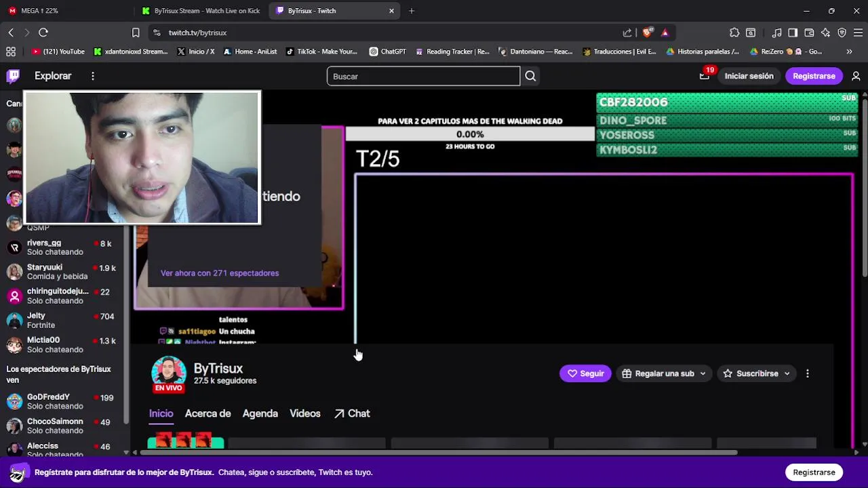The height and width of the screenshot is (488, 868).
Task: Open Mictia00 channel in sidebar
Action: 61,345
